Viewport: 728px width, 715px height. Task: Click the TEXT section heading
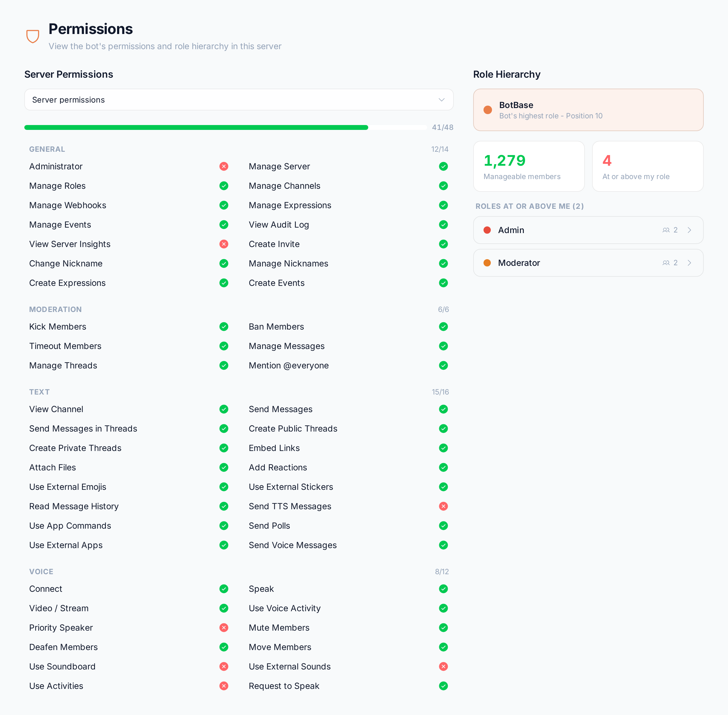coord(39,392)
